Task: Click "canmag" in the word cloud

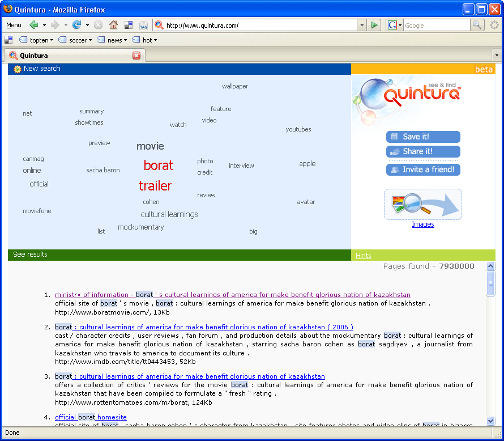Action: point(33,159)
